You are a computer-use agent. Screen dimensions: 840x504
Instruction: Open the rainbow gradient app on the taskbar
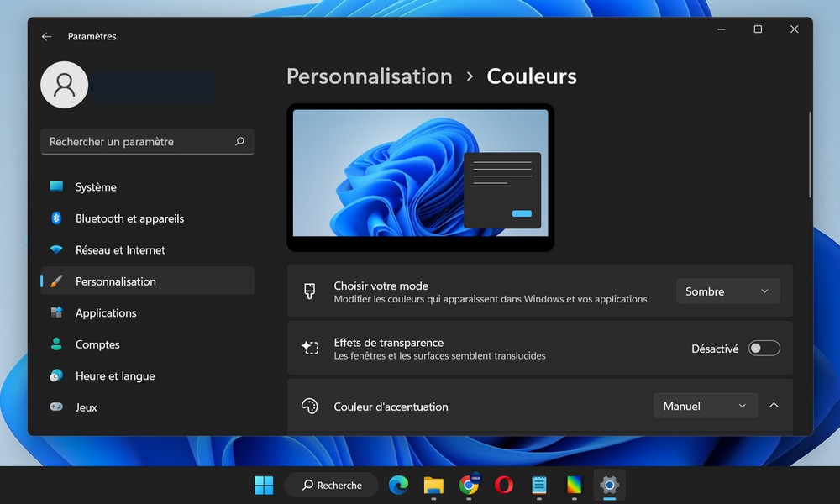tap(574, 486)
